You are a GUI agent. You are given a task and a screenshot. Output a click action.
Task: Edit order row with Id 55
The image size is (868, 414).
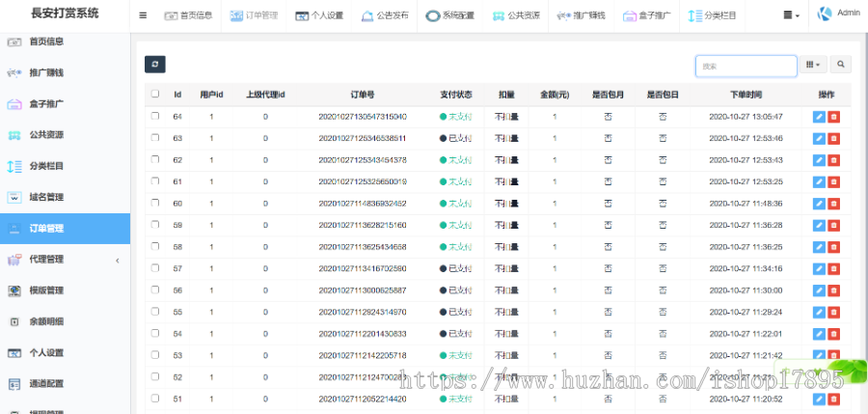pos(819,312)
